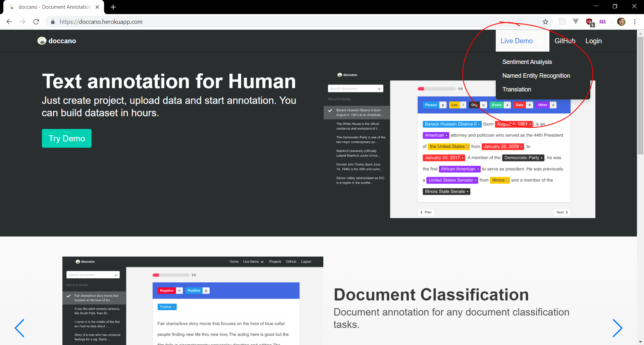Screen dimensions: 644x345
Task: Click the doccano brand text
Action: point(62,41)
